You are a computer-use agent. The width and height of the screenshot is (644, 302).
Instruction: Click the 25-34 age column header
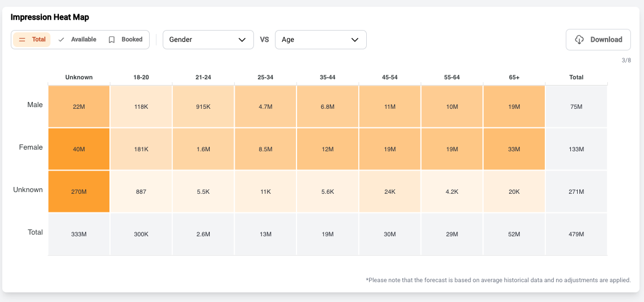[265, 77]
